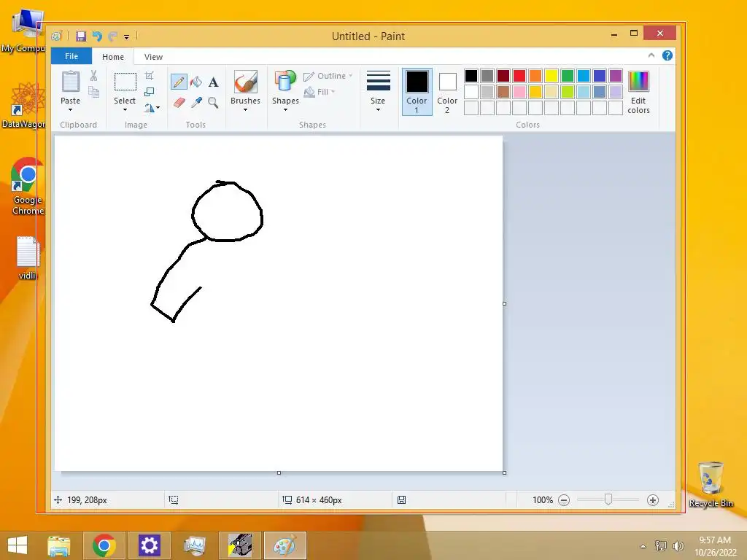Click the zoom slider handle
747x560 pixels.
click(608, 499)
